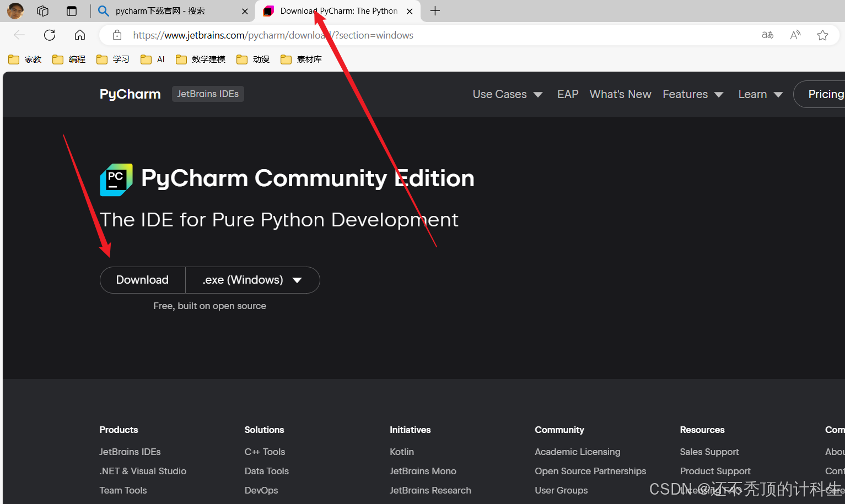Open the 编程 bookmarks folder

click(x=69, y=59)
